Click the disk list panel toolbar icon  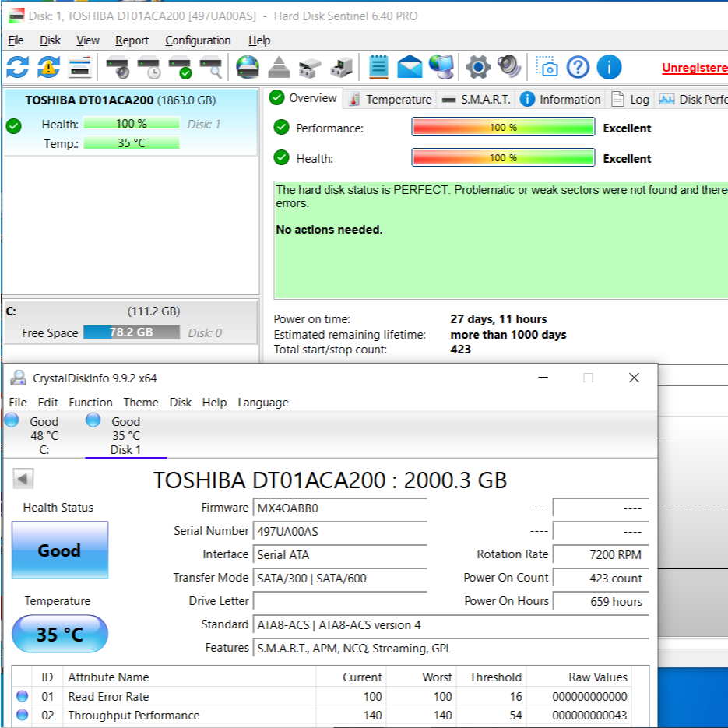point(80,67)
